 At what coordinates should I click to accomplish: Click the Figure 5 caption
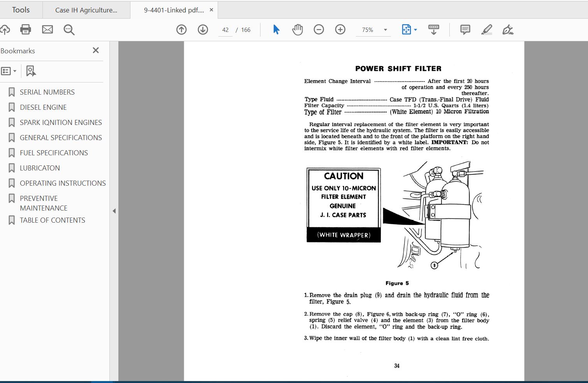pos(397,283)
